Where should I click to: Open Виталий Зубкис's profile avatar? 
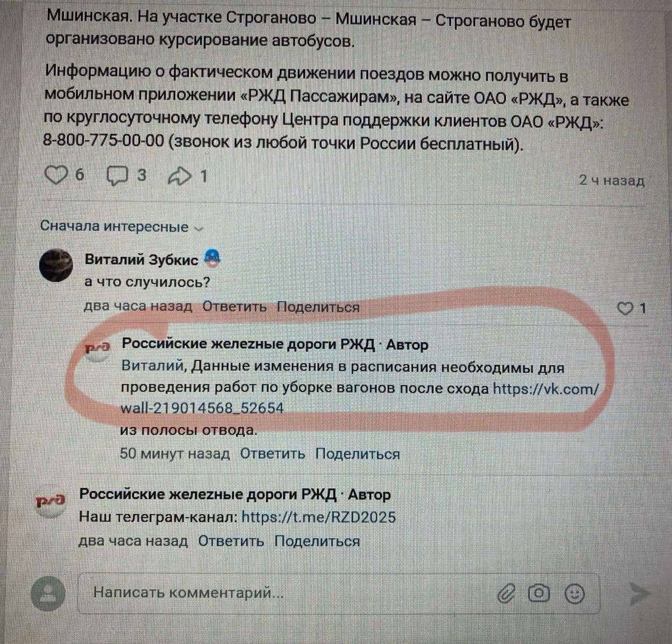pos(56,265)
